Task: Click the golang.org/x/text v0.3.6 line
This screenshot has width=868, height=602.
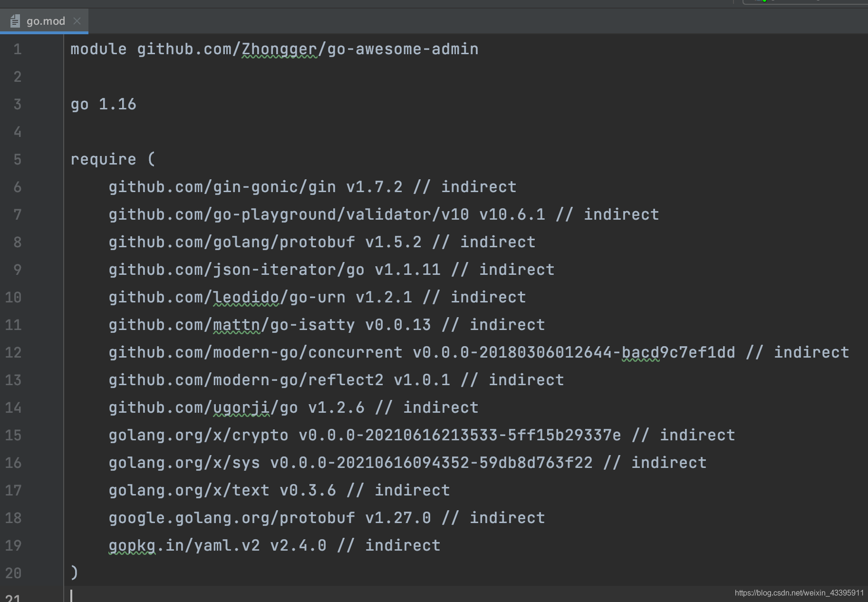Action: (280, 490)
